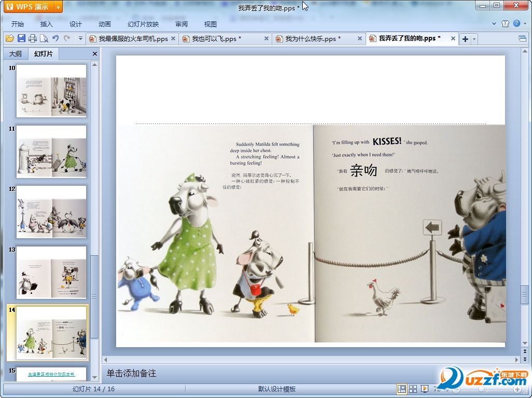Close the 我也可以飞.pps tab

267,39
